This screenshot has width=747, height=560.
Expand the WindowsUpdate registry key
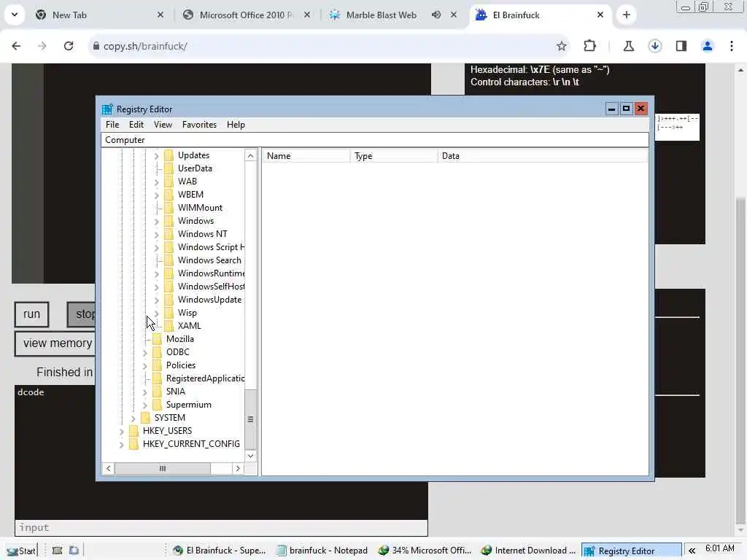coord(156,300)
